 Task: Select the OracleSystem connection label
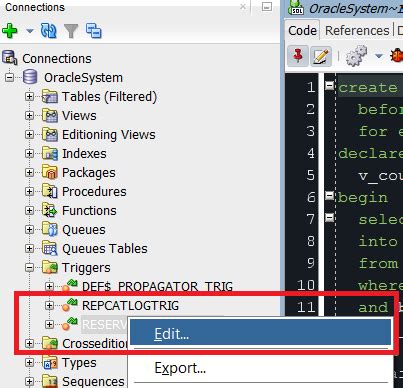83,78
